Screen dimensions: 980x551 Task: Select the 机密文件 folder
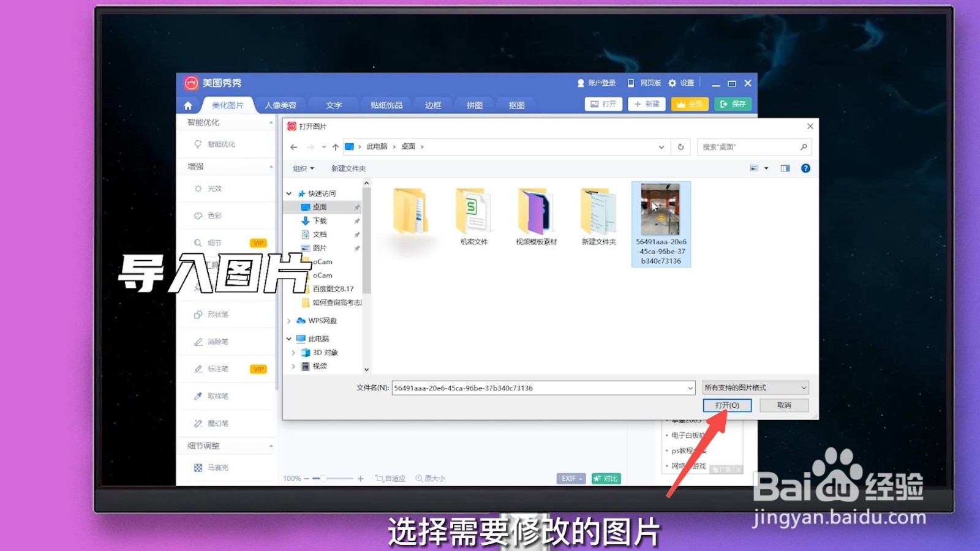click(474, 217)
